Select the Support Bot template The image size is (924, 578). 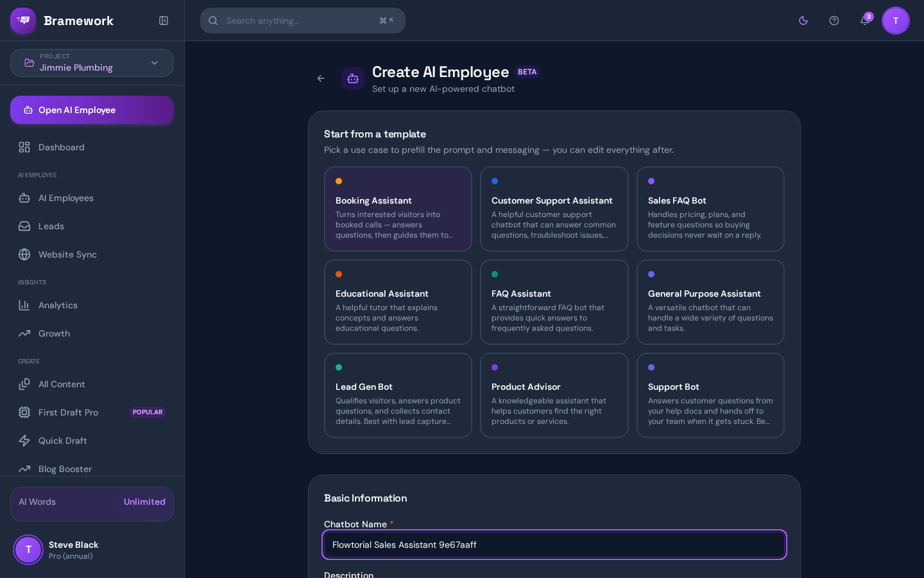(710, 395)
